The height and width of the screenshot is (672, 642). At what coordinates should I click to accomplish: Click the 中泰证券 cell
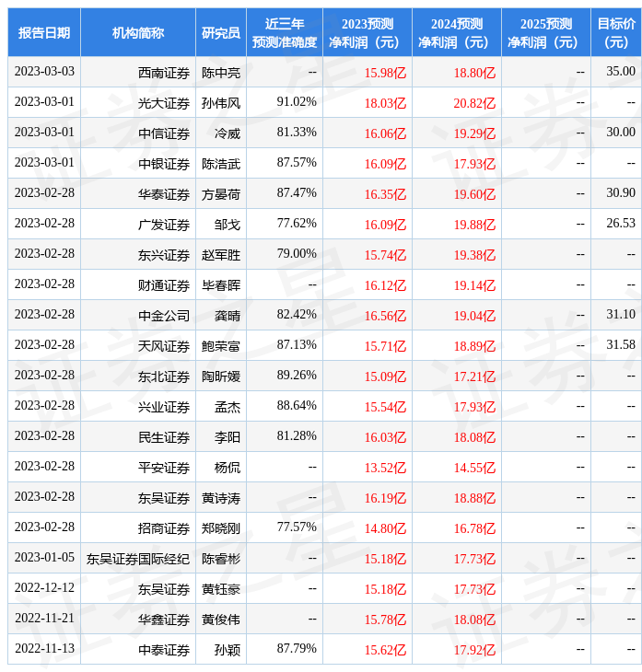coord(163,651)
